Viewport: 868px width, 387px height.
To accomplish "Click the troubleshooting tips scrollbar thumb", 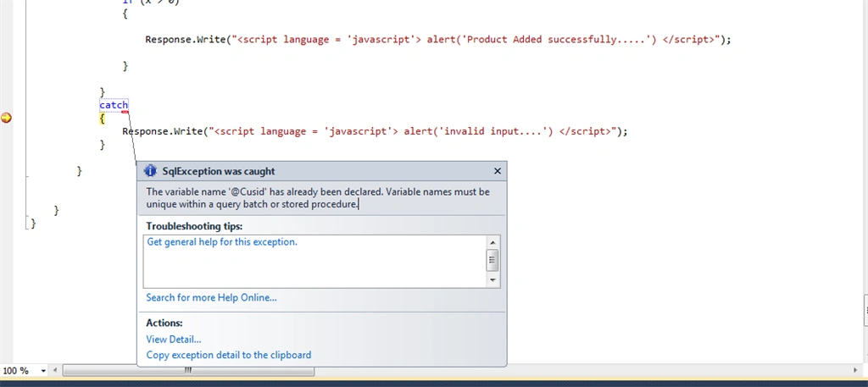I will (x=492, y=260).
